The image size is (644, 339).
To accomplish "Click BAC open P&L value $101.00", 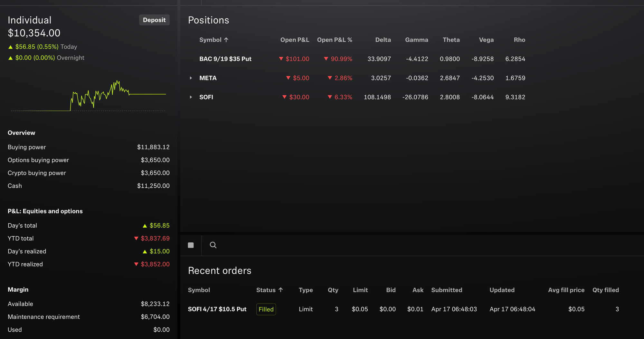I will [294, 59].
